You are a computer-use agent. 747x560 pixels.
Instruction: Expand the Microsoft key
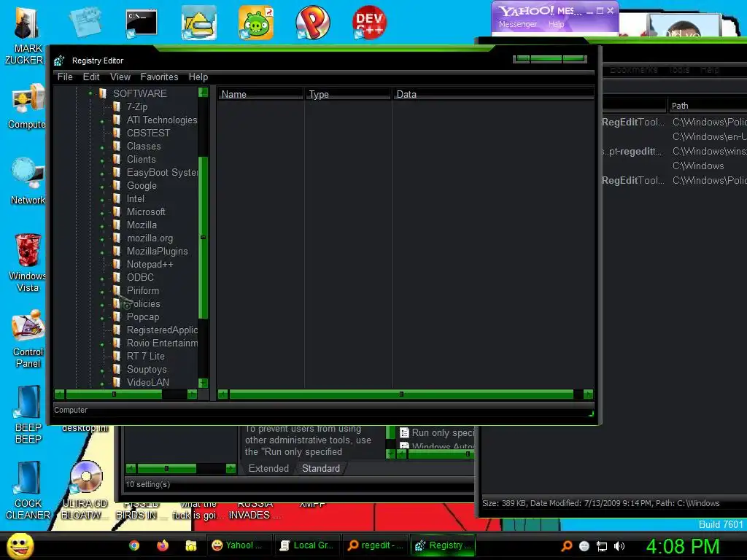click(x=102, y=214)
